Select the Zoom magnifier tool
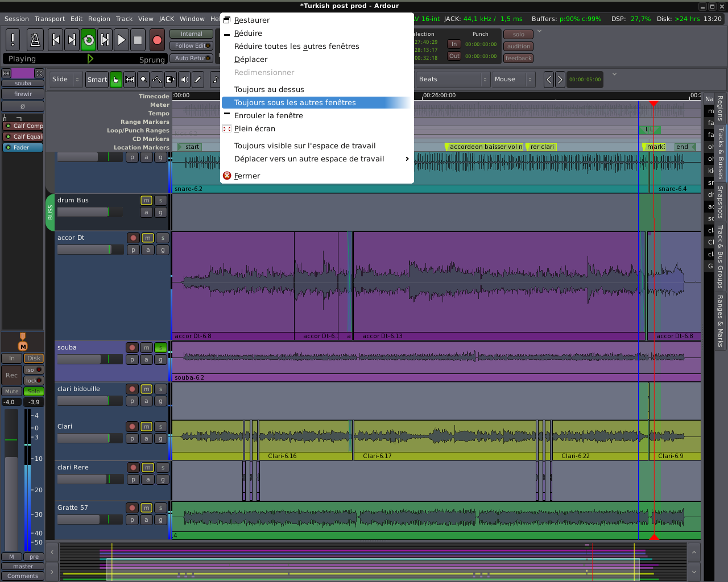This screenshot has height=582, width=728. tap(143, 80)
